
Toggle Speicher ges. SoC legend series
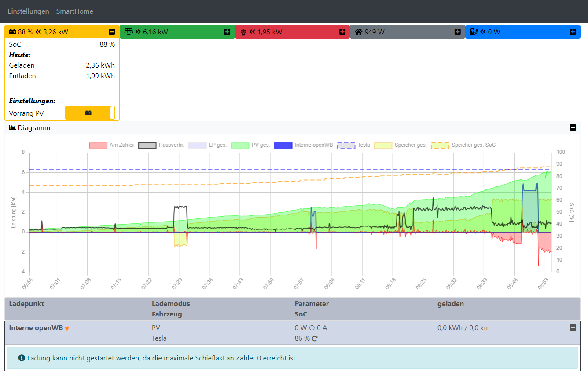463,145
